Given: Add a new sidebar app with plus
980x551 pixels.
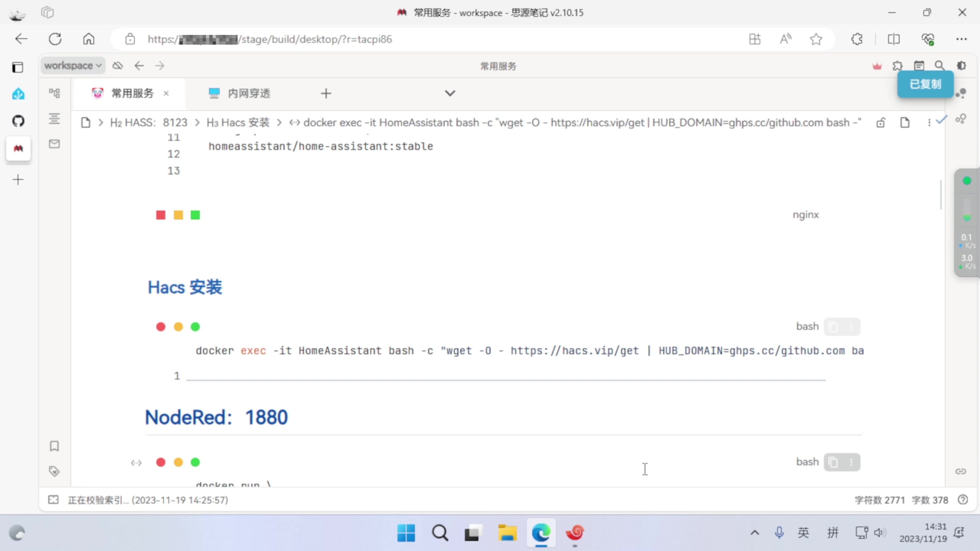Looking at the screenshot, I should point(18,180).
